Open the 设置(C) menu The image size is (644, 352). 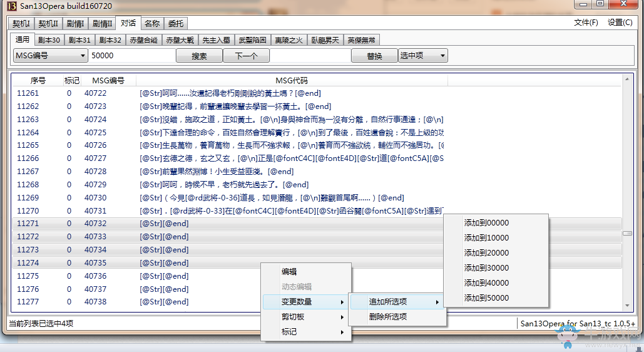click(620, 23)
